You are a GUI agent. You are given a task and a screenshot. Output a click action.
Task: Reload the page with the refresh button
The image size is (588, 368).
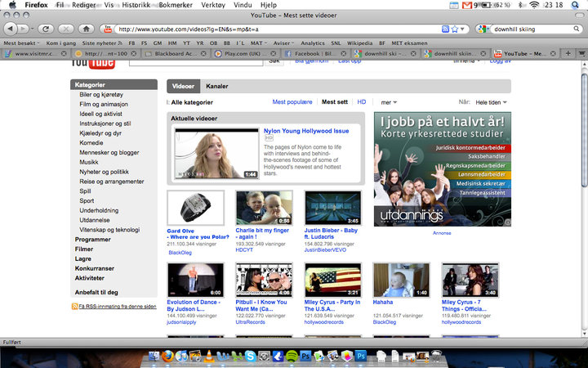point(46,29)
